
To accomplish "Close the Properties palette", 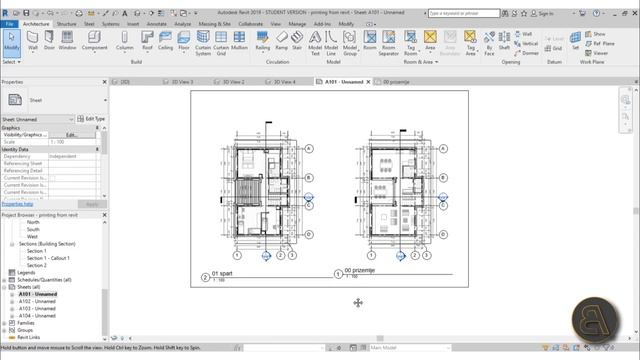I will [104, 82].
